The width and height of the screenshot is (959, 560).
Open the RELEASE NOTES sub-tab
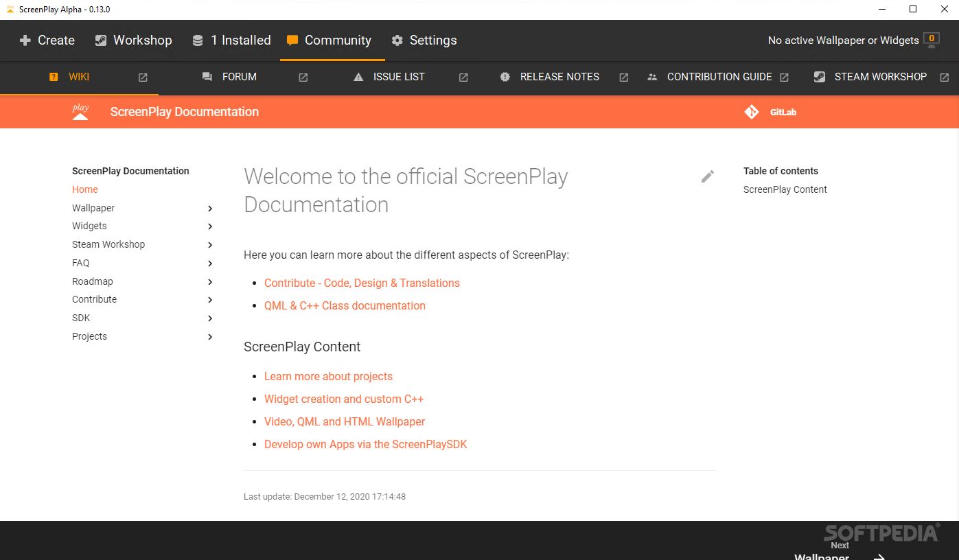click(x=559, y=77)
